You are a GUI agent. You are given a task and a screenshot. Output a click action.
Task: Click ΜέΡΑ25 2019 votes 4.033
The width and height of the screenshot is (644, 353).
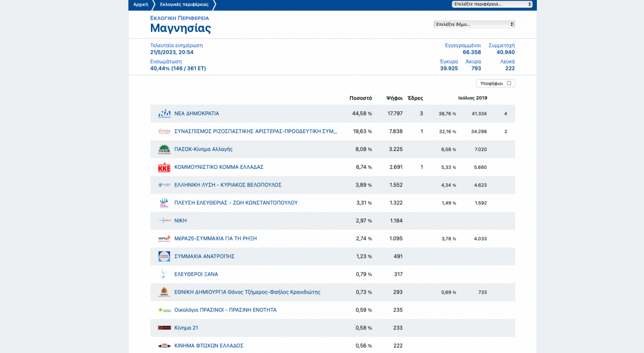[480, 239]
